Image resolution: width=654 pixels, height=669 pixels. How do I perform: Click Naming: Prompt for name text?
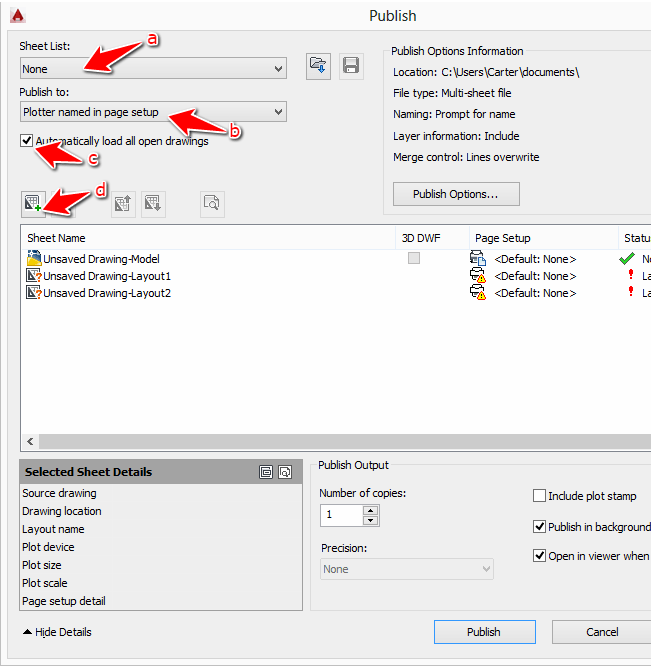(x=454, y=114)
